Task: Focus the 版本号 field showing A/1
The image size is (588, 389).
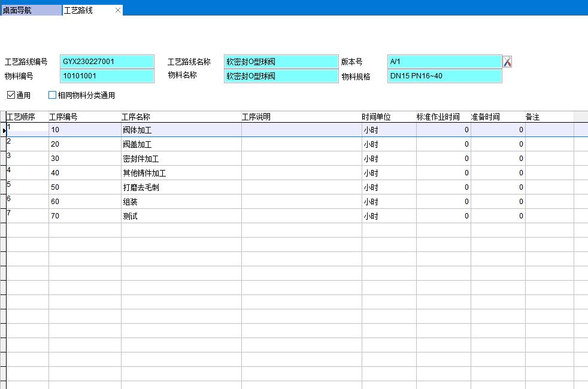Action: click(x=444, y=62)
